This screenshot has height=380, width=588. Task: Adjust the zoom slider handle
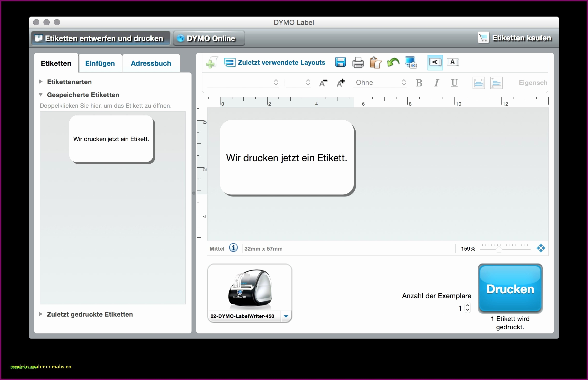[499, 250]
